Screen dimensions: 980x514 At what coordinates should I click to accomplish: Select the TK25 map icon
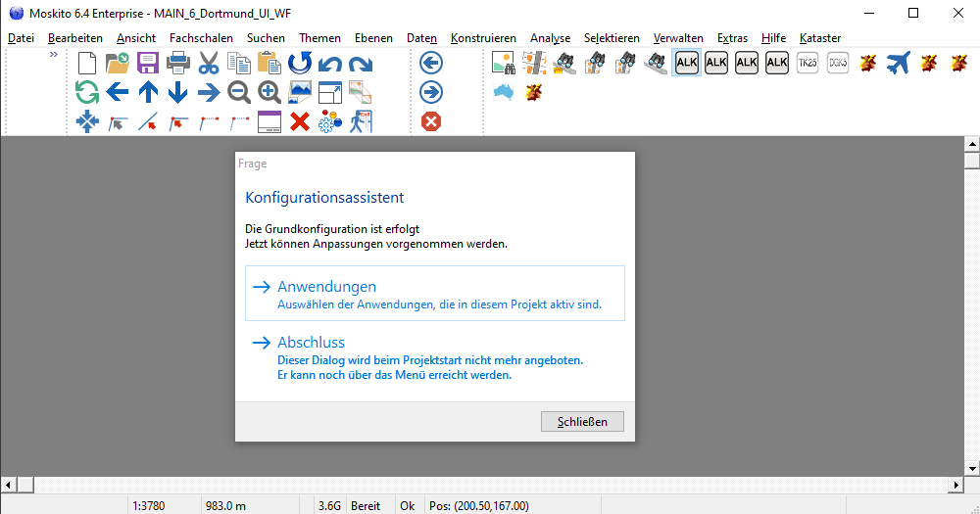[x=808, y=64]
